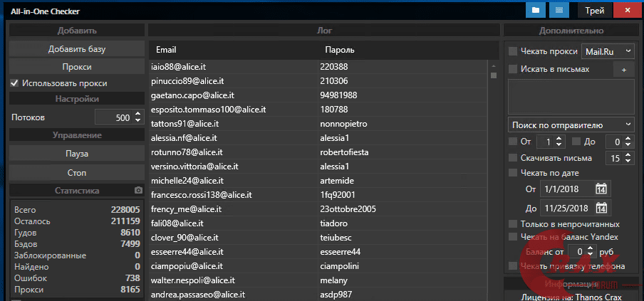Pause checking with the Пауза button

coord(77,154)
